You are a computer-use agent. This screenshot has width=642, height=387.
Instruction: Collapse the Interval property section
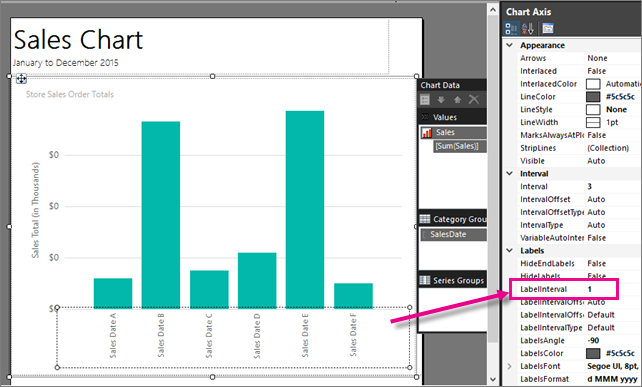click(x=509, y=173)
